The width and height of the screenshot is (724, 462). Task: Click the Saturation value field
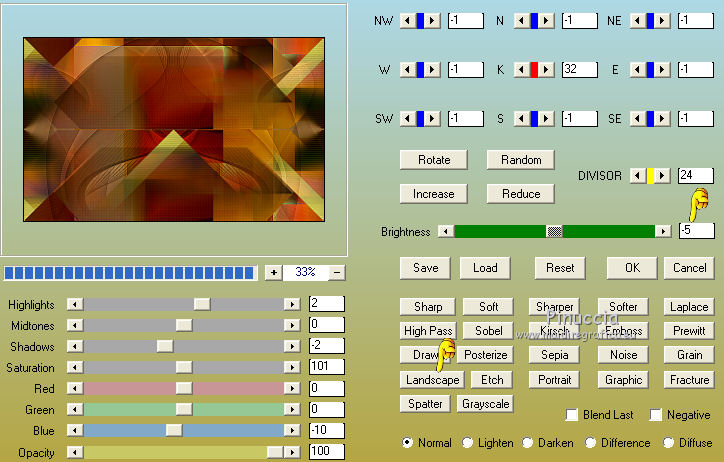tap(326, 366)
